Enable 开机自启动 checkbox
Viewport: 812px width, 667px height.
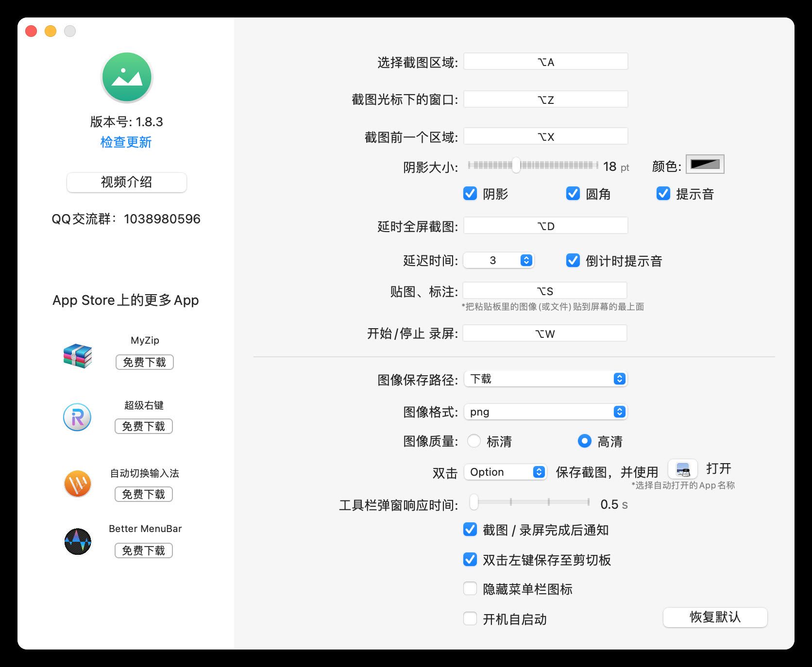470,618
